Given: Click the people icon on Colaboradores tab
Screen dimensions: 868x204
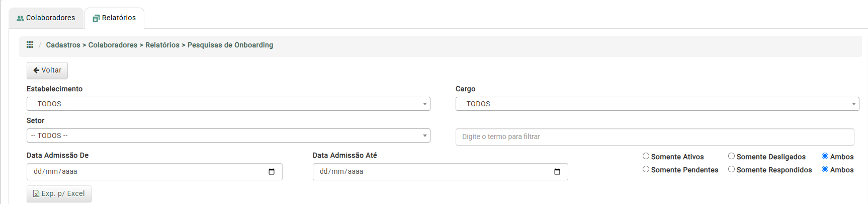Looking at the screenshot, I should tap(20, 18).
